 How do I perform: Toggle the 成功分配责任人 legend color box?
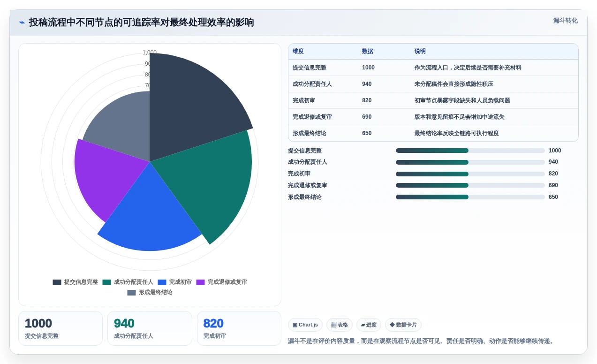tap(106, 282)
